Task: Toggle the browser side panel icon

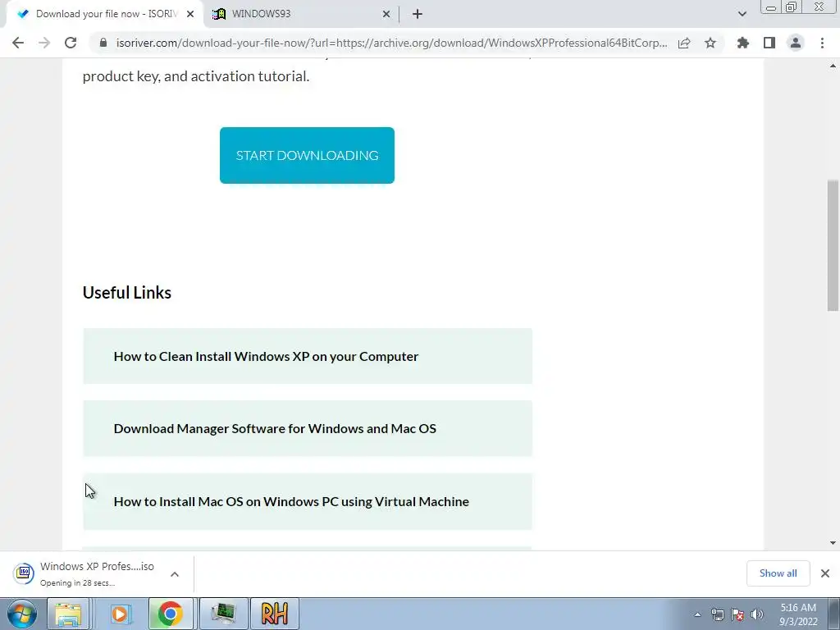Action: (769, 43)
